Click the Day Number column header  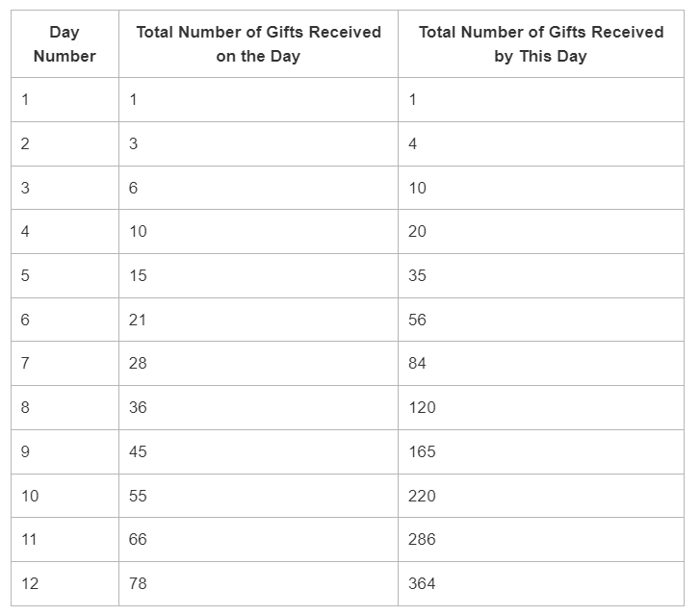(x=65, y=43)
